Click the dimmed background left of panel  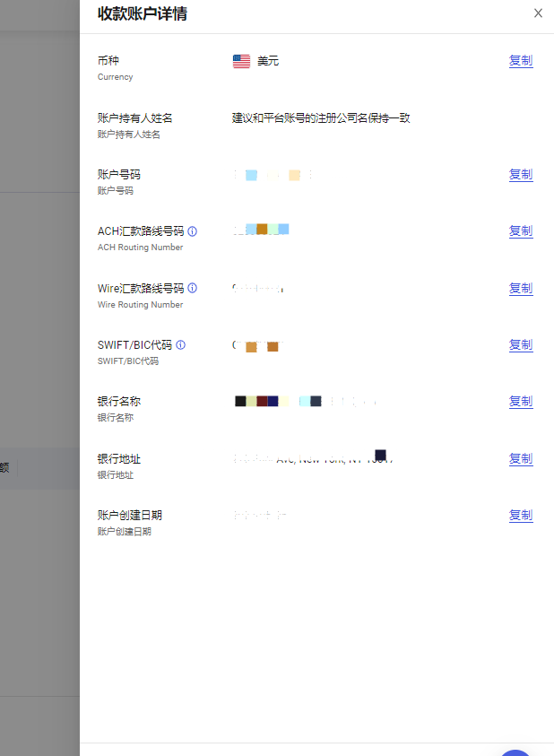tap(39, 269)
